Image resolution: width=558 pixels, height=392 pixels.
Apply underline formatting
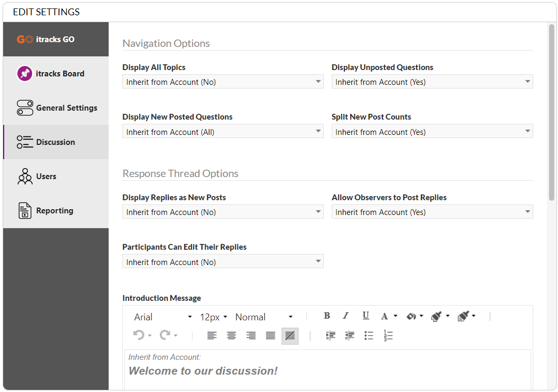pyautogui.click(x=365, y=316)
